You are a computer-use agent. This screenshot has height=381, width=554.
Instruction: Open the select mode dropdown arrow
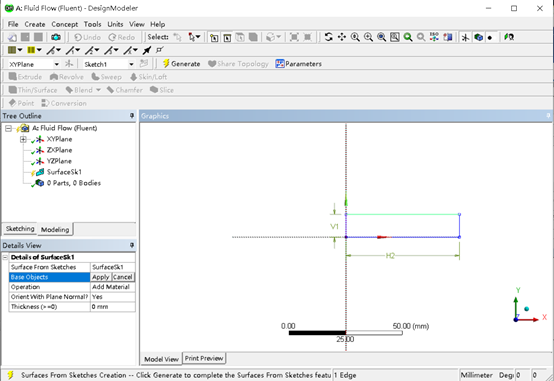[198, 37]
